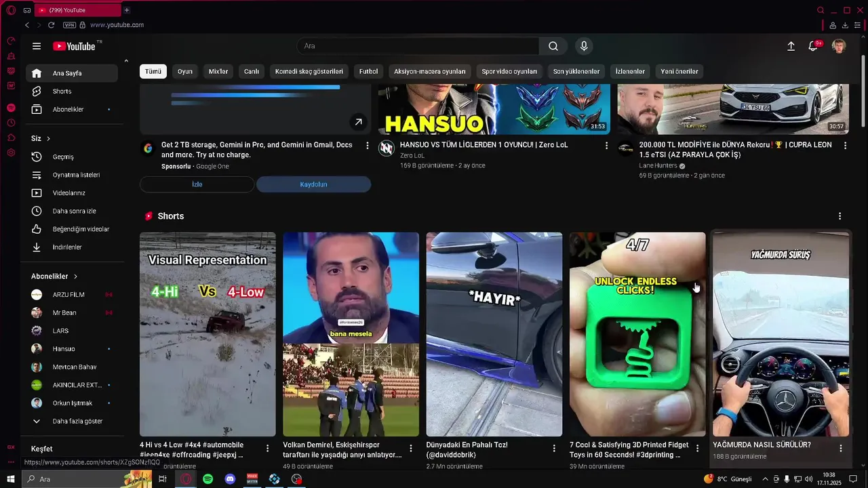Image resolution: width=868 pixels, height=488 pixels.
Task: Open Opera downloads icon in the toolbar
Action: [x=845, y=25]
